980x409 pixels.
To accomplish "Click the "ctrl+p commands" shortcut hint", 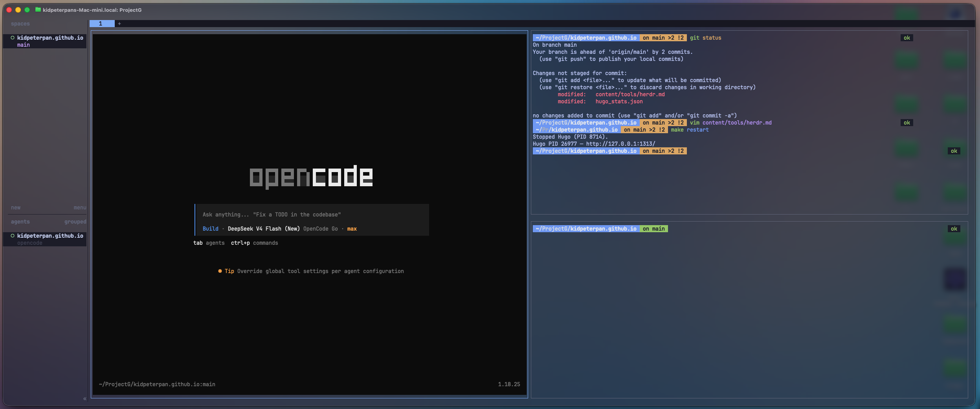I will (255, 243).
